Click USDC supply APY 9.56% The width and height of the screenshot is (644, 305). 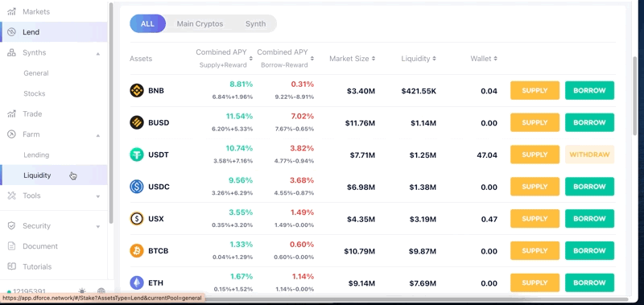(241, 180)
